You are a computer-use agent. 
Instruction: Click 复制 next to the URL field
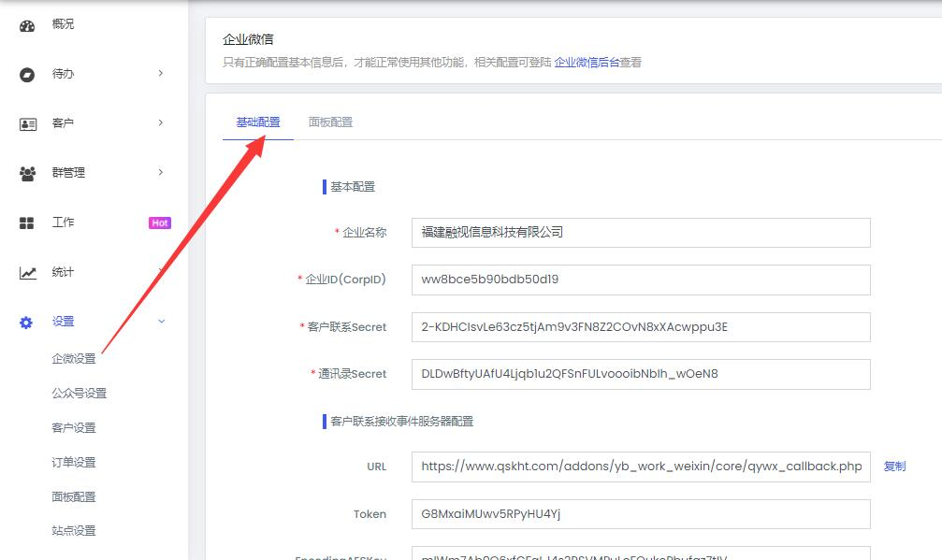pyautogui.click(x=894, y=467)
